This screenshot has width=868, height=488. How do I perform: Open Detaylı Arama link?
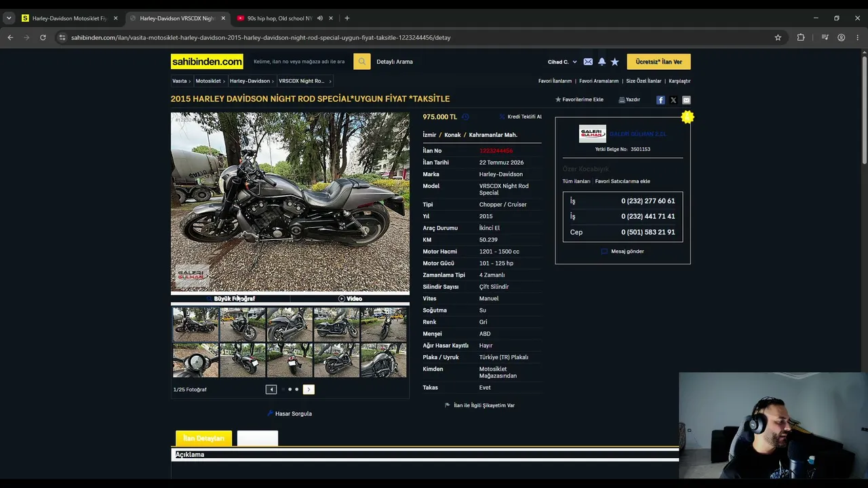tap(395, 62)
